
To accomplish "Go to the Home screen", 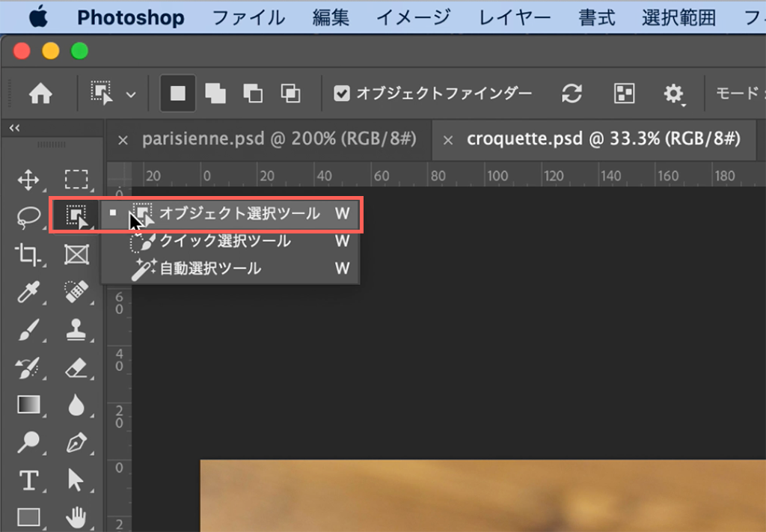I will (x=40, y=93).
